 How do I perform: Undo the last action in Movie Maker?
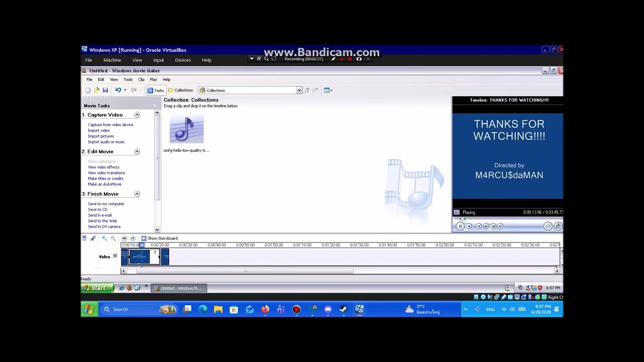click(118, 90)
